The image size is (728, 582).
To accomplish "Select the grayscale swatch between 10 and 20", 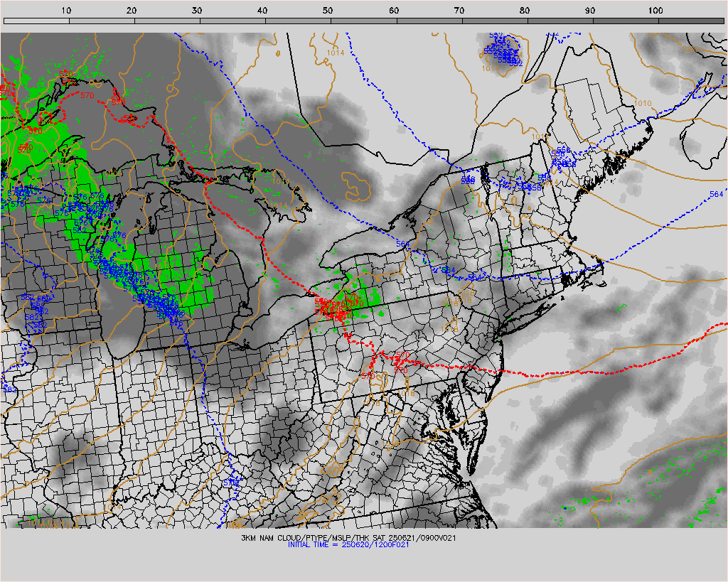I will click(102, 21).
